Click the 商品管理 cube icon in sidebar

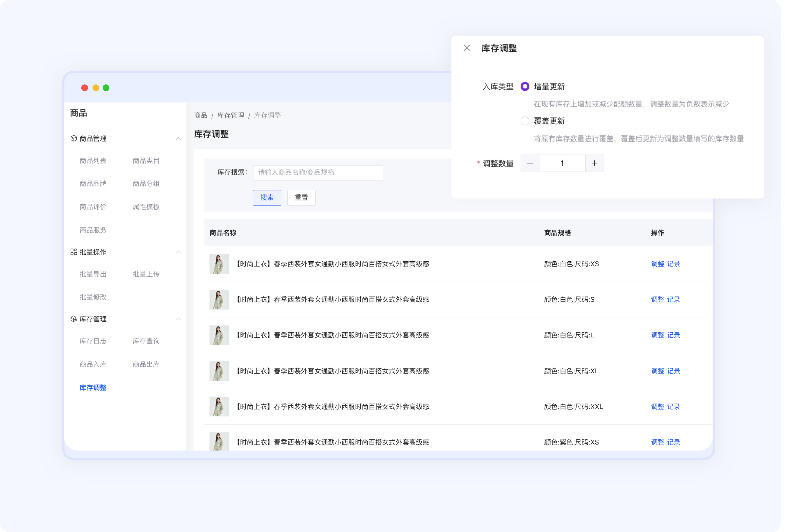[x=74, y=138]
